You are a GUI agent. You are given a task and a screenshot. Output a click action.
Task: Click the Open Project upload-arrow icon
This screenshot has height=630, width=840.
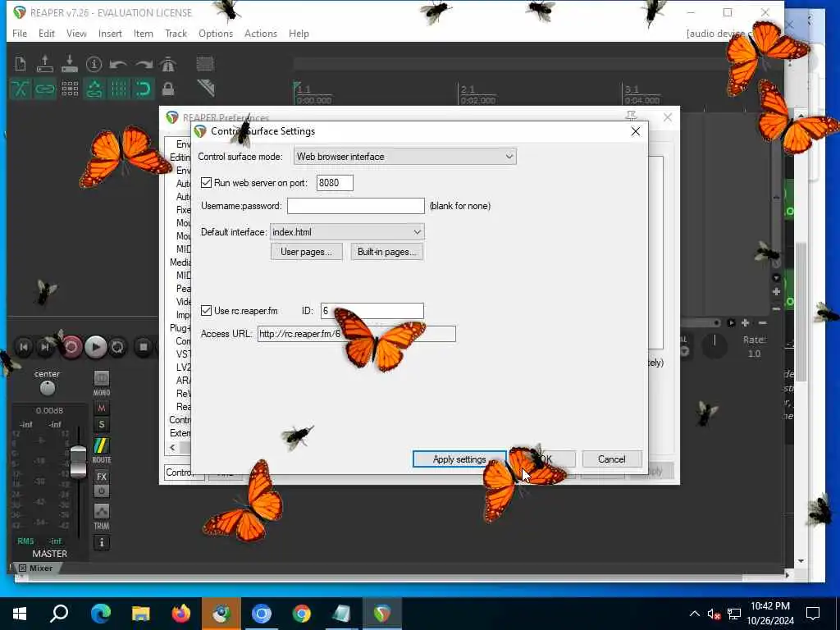click(45, 64)
